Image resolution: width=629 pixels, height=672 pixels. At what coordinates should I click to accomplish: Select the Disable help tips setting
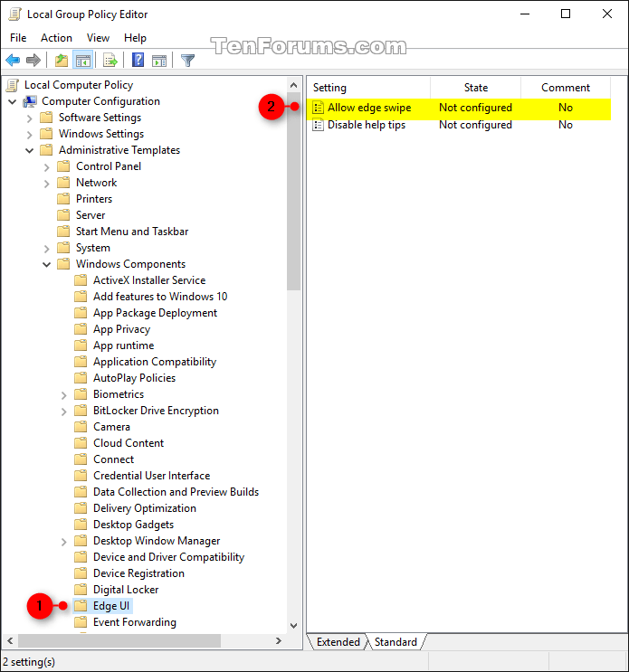point(460,125)
